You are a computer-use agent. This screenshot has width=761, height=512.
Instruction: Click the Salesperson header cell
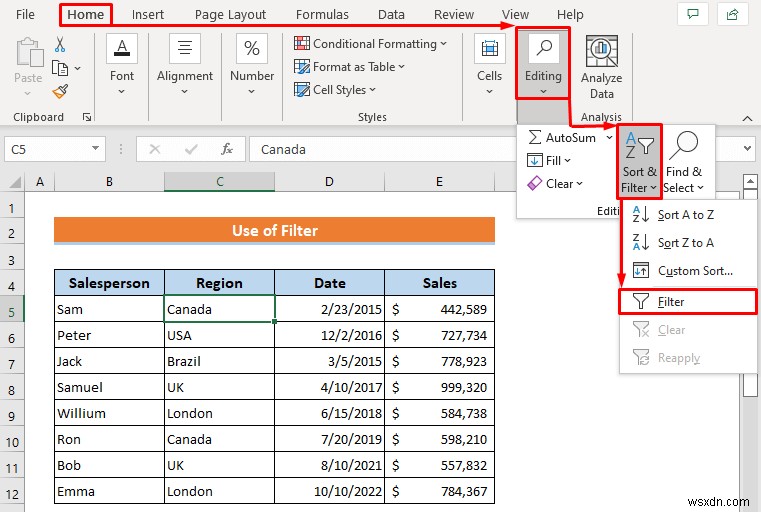(x=109, y=283)
